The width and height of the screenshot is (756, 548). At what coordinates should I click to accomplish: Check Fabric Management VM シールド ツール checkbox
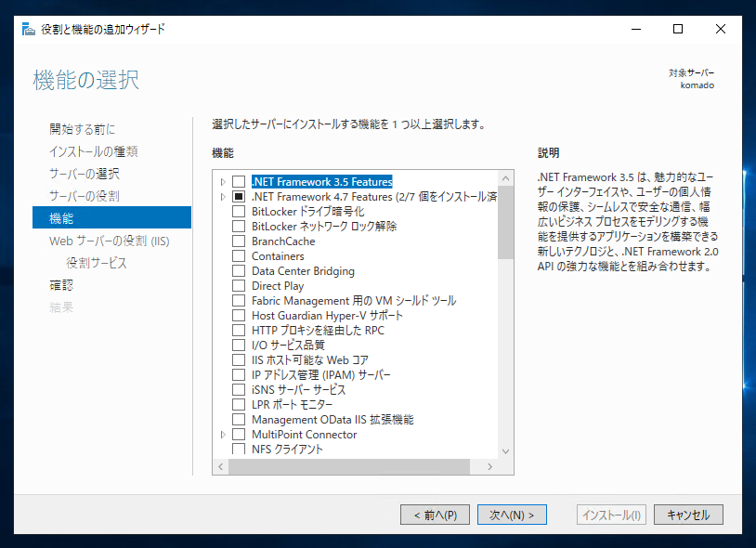pos(239,301)
